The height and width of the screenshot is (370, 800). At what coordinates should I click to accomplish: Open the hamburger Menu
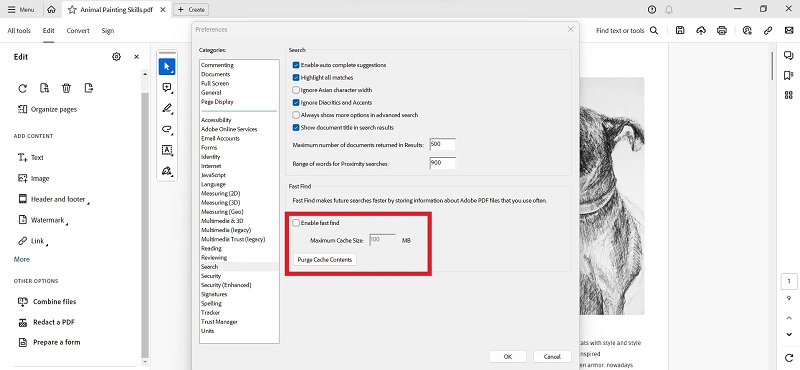coord(21,9)
